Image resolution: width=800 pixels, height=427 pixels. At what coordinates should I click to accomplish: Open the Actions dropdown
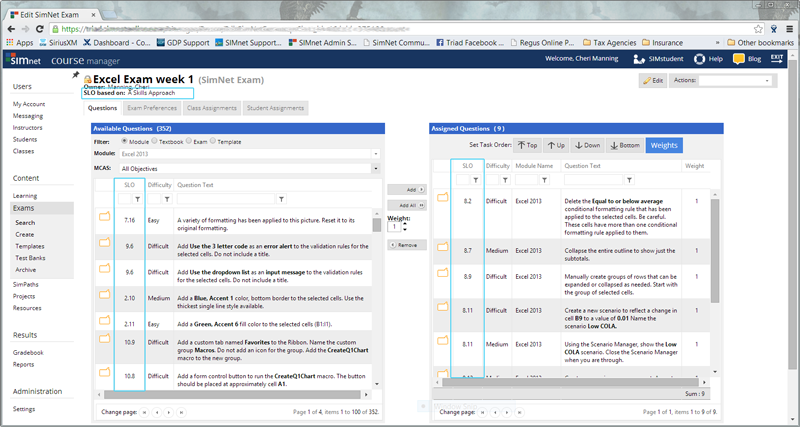click(x=735, y=81)
